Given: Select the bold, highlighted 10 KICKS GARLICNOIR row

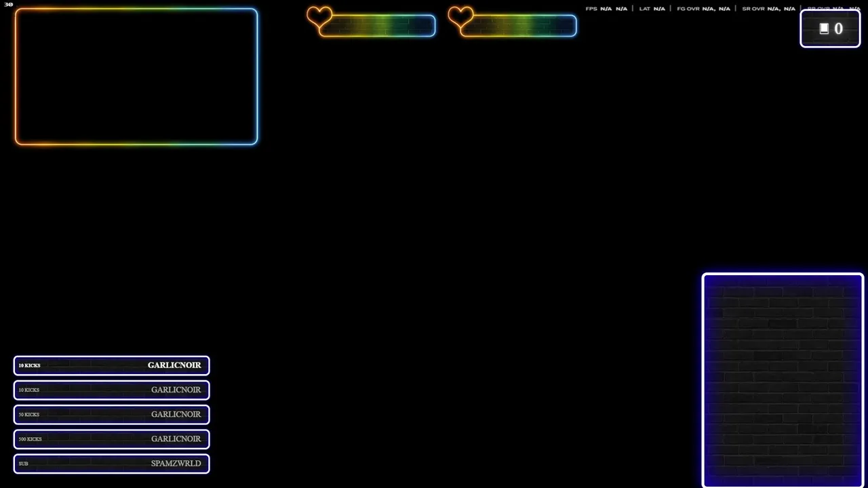Looking at the screenshot, I should [x=111, y=365].
